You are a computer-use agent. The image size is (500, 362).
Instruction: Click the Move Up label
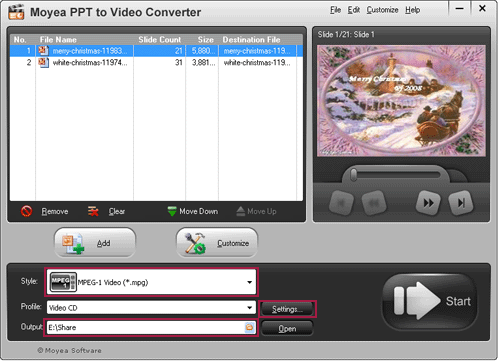(x=262, y=211)
